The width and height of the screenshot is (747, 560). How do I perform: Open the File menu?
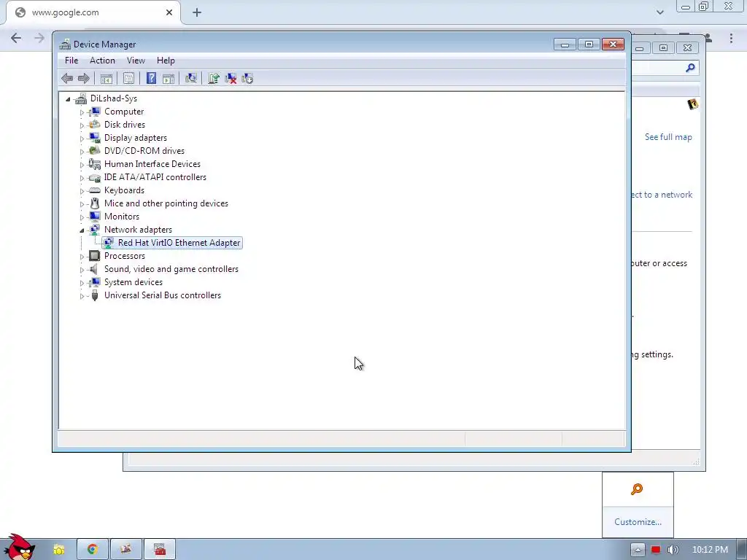tap(71, 61)
